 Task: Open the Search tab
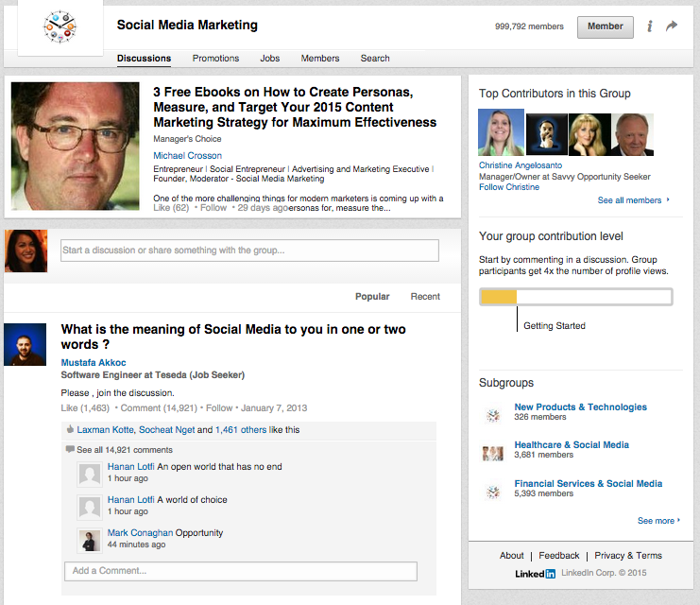375,58
